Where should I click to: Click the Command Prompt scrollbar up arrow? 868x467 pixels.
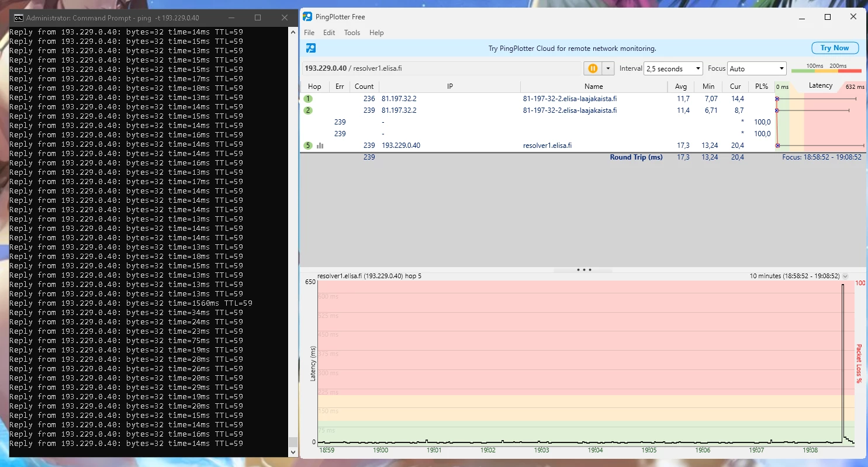tap(293, 33)
